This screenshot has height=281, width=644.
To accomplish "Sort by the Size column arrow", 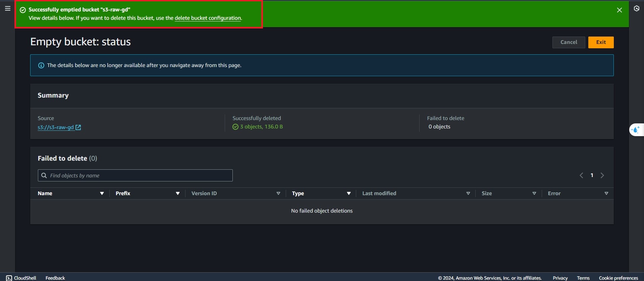I will (534, 193).
